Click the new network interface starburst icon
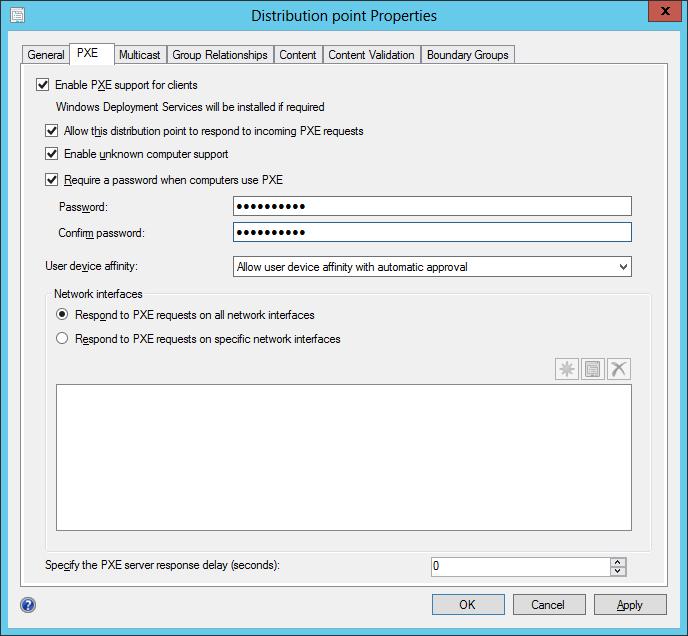688x636 pixels. point(566,369)
